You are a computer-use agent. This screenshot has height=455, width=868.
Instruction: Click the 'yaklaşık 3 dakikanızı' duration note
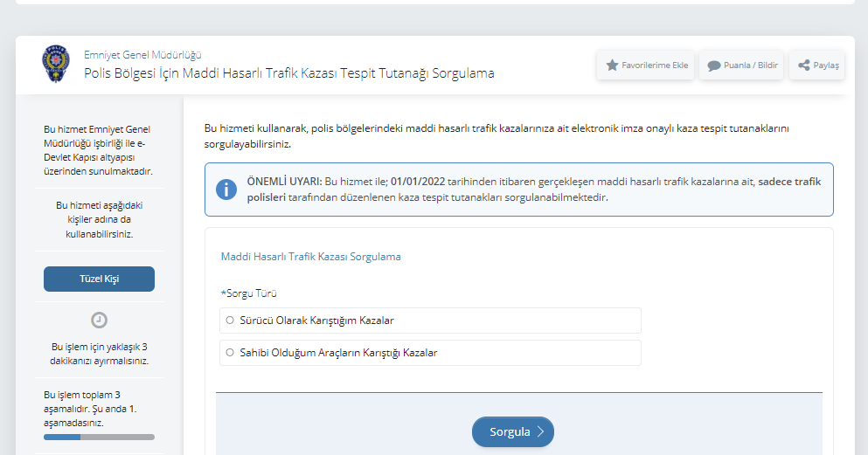(x=99, y=353)
